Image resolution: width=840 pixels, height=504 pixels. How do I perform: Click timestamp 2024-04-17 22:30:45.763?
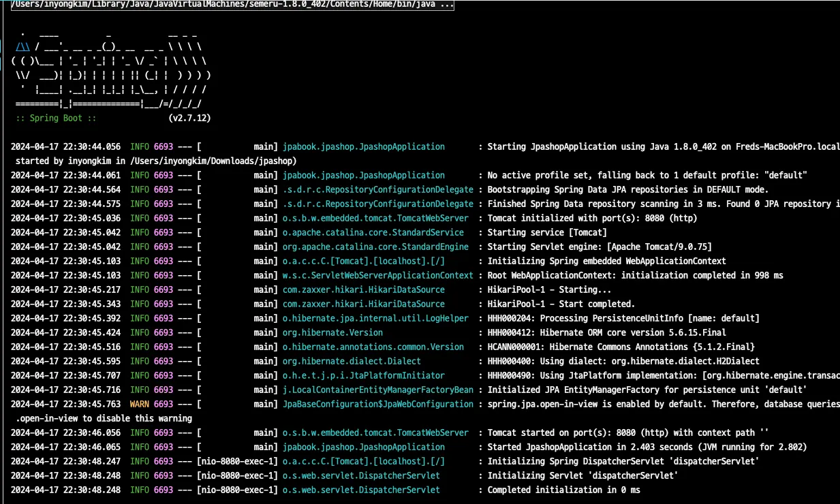click(x=65, y=404)
